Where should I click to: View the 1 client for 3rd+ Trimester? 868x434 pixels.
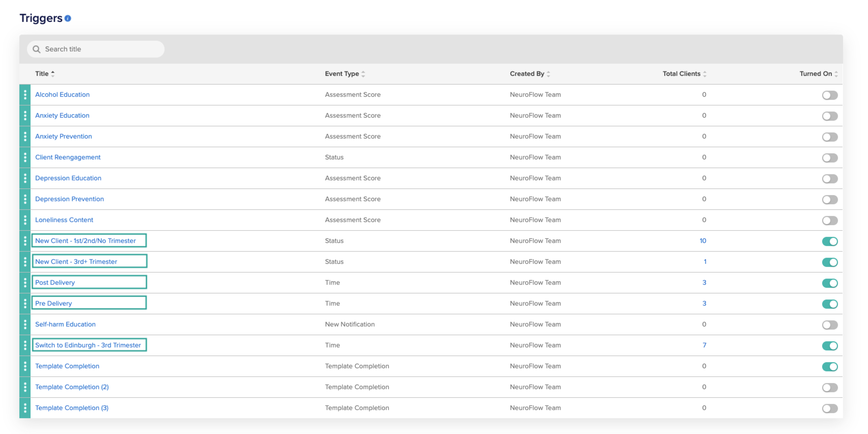[x=705, y=262]
